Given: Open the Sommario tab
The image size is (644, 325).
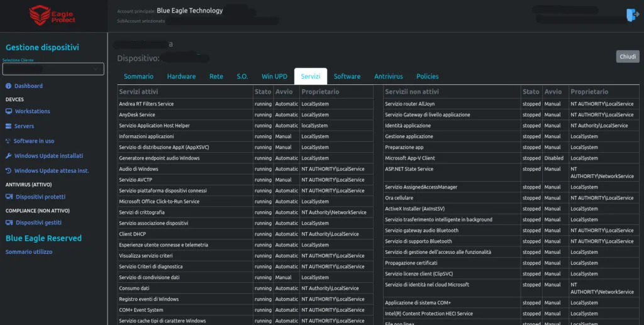Looking at the screenshot, I should pos(138,76).
